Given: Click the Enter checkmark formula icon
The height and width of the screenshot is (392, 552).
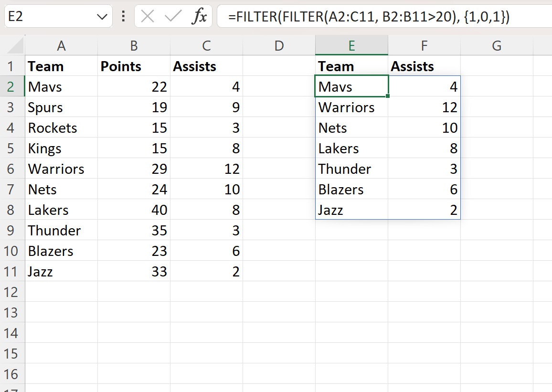Looking at the screenshot, I should [172, 17].
